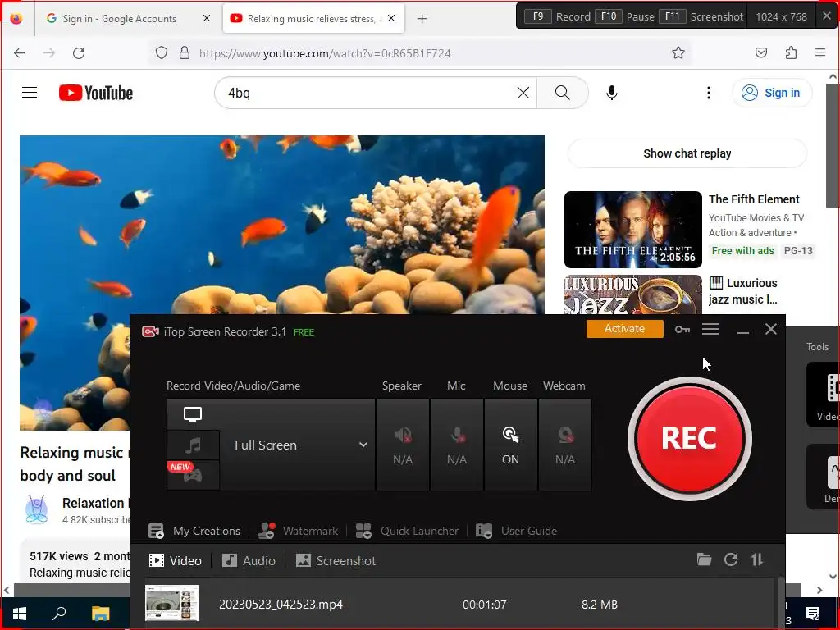840x630 pixels.
Task: Open the recordings output folder icon
Action: tap(705, 559)
